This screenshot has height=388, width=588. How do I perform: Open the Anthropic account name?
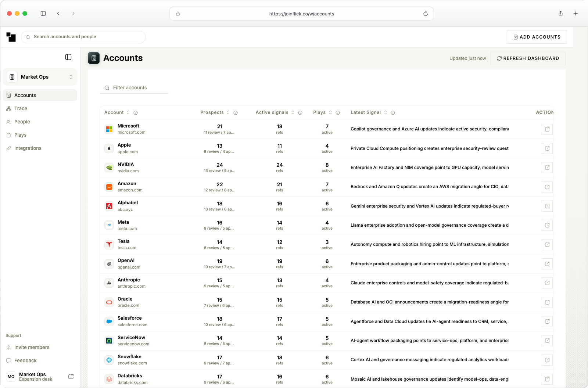click(x=129, y=280)
